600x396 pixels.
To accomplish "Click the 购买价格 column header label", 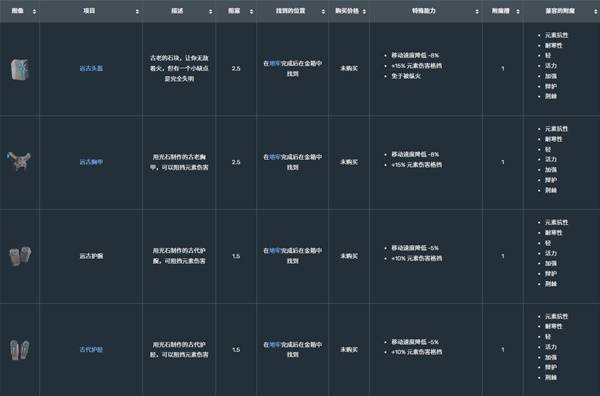I will [x=347, y=11].
